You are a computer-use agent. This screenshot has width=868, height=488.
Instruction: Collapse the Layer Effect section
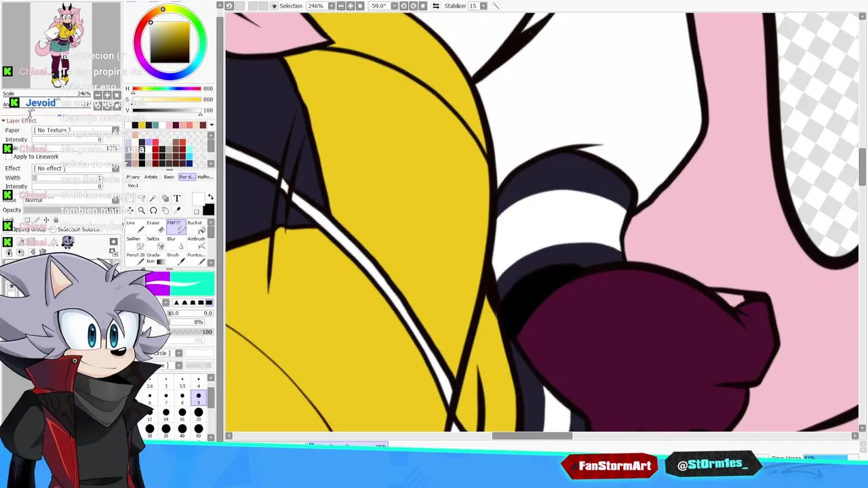[3, 121]
